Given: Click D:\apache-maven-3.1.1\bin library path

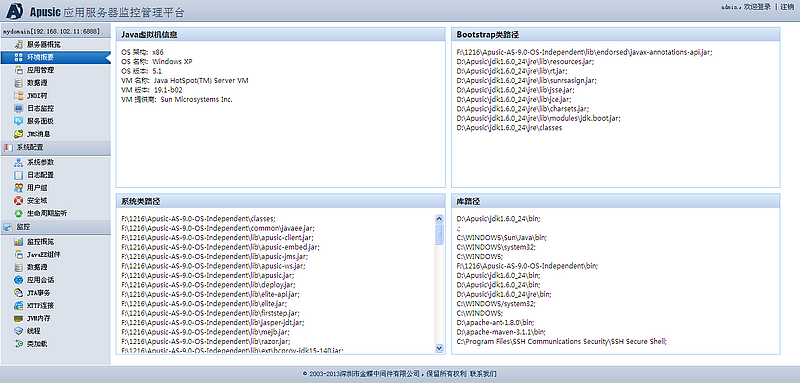Looking at the screenshot, I should 501,332.
